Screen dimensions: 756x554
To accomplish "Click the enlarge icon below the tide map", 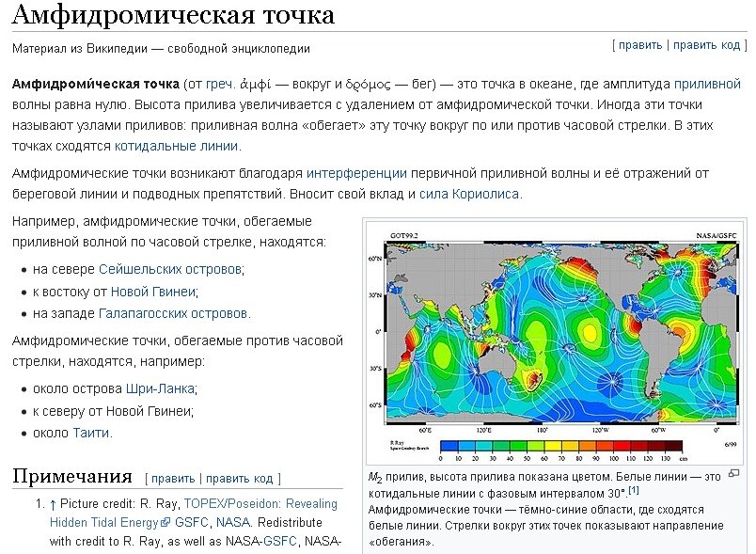I will (733, 471).
